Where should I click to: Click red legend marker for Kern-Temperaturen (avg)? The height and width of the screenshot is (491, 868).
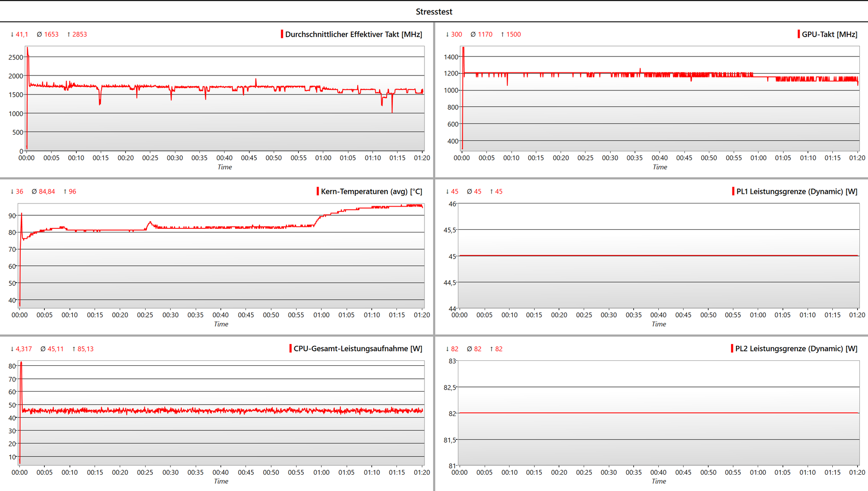click(x=318, y=191)
